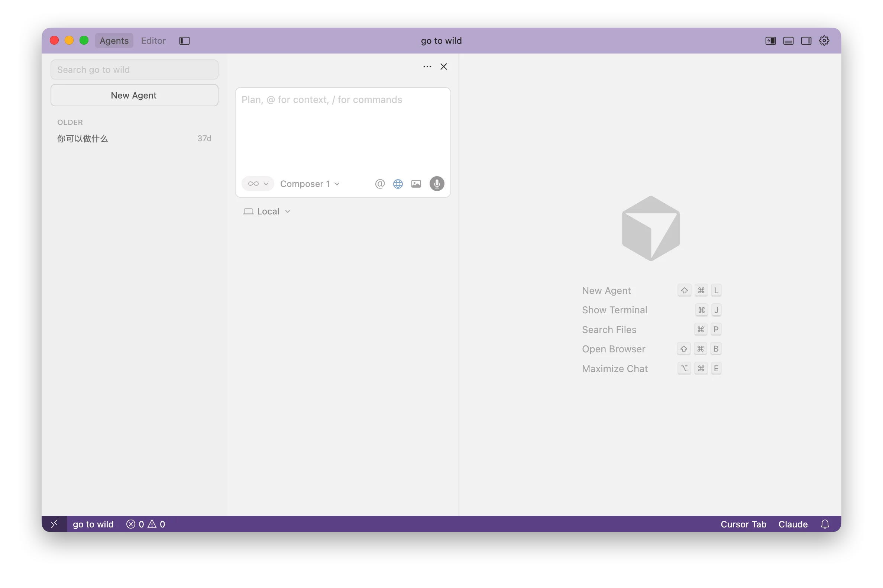Screen dimensions: 883x588
Task: Click the globe web search icon
Action: (398, 184)
